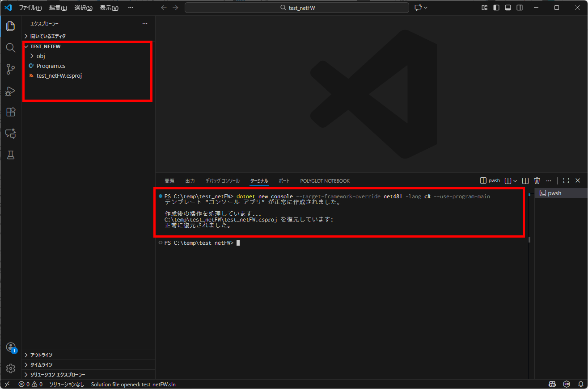Screen dimensions: 588x389
Task: Kill the terminal with the trash icon
Action: pyautogui.click(x=537, y=180)
